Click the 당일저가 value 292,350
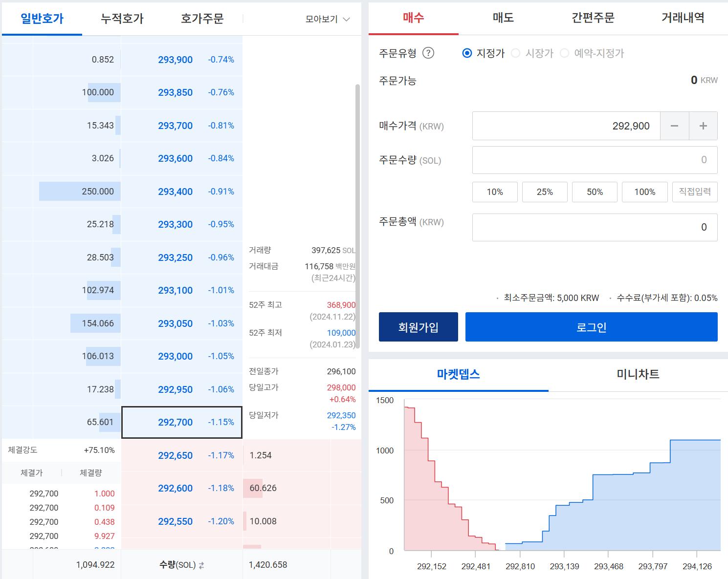728x579 pixels. (341, 415)
